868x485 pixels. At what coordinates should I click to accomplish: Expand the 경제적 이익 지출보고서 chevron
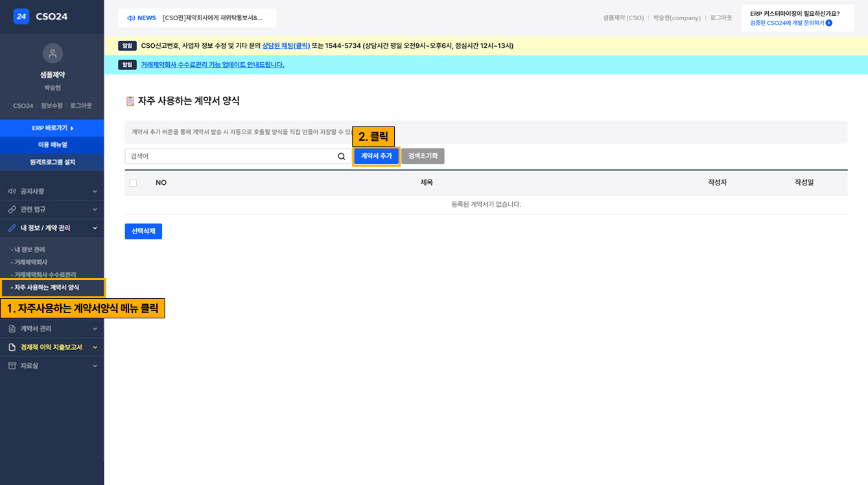(x=95, y=348)
